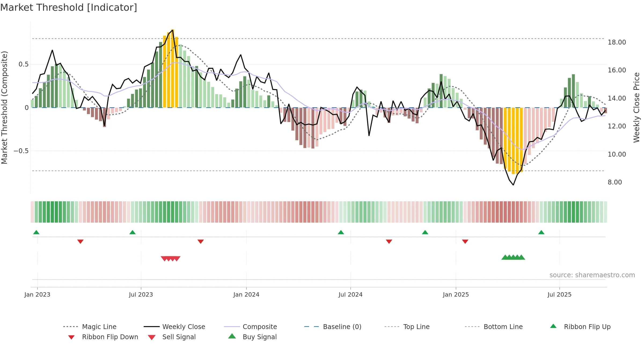This screenshot has height=362, width=644.
Task: Click the red Ribbon Flip Down marker around September 2024
Action: click(389, 242)
